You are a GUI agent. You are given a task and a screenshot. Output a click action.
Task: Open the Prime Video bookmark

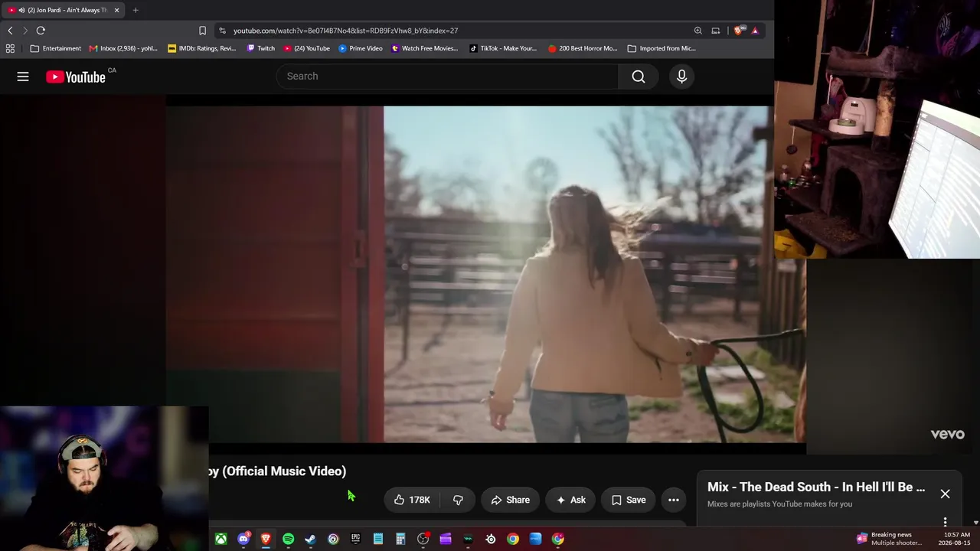point(361,48)
